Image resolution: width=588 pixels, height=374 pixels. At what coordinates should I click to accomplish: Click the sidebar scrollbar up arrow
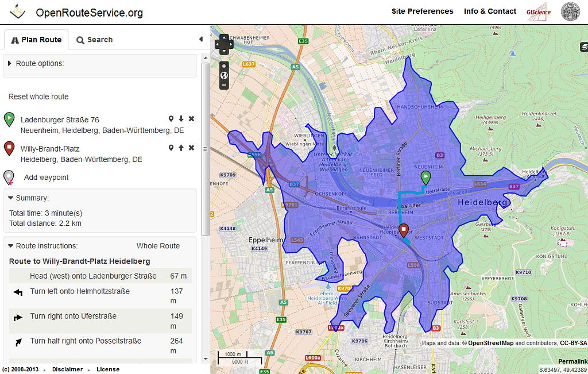coord(205,58)
